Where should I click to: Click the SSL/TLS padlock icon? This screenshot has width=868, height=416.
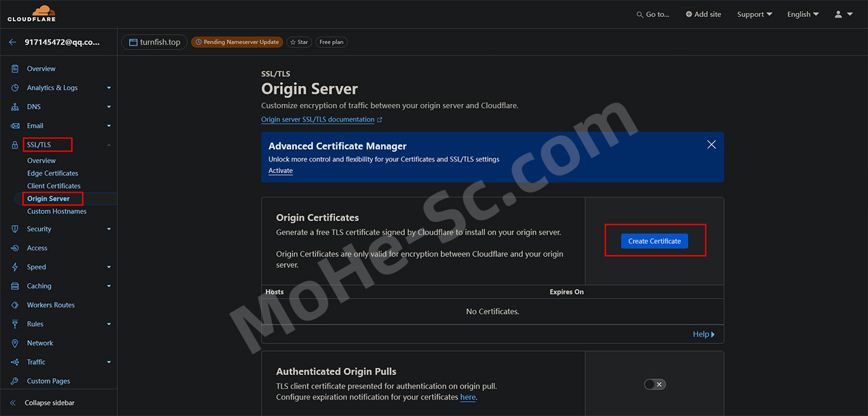pyautogui.click(x=15, y=145)
